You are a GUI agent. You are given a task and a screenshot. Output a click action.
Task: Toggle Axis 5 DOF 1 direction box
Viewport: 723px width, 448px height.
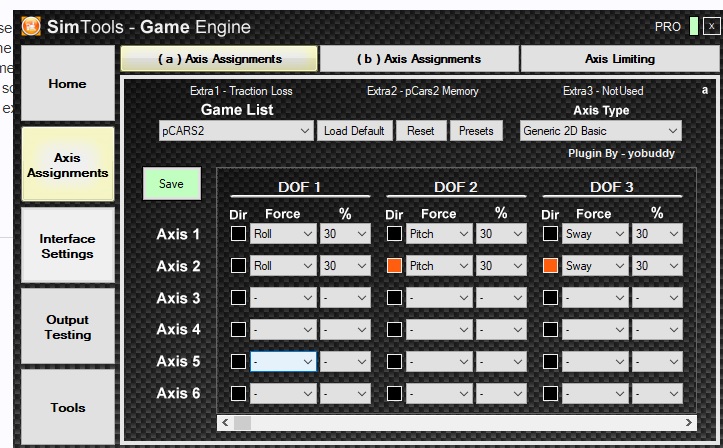click(x=238, y=361)
